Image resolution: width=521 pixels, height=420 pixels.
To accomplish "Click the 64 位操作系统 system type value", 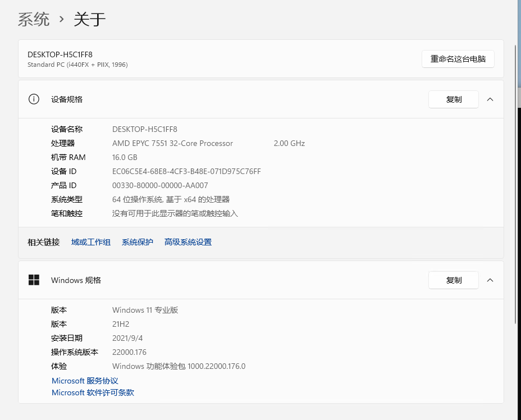I will click(171, 199).
